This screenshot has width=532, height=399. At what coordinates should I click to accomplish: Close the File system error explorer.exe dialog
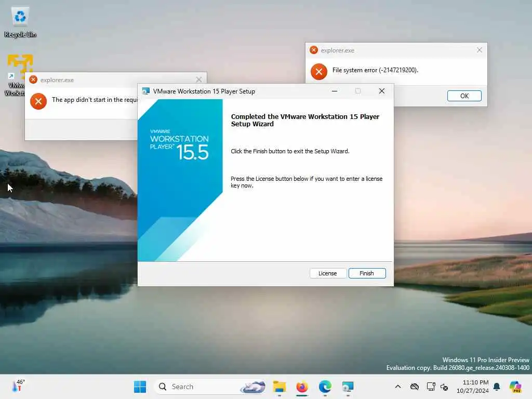[x=480, y=50]
